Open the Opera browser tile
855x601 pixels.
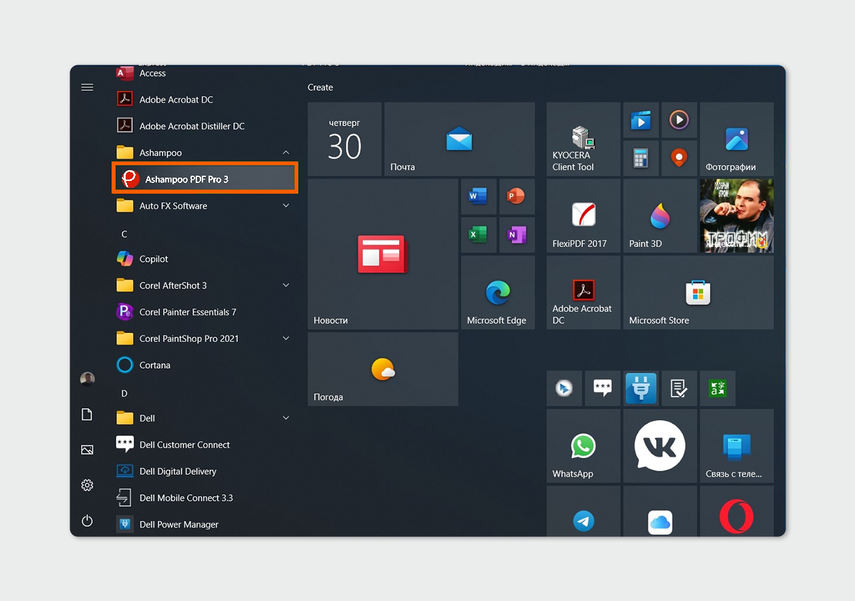point(736,516)
